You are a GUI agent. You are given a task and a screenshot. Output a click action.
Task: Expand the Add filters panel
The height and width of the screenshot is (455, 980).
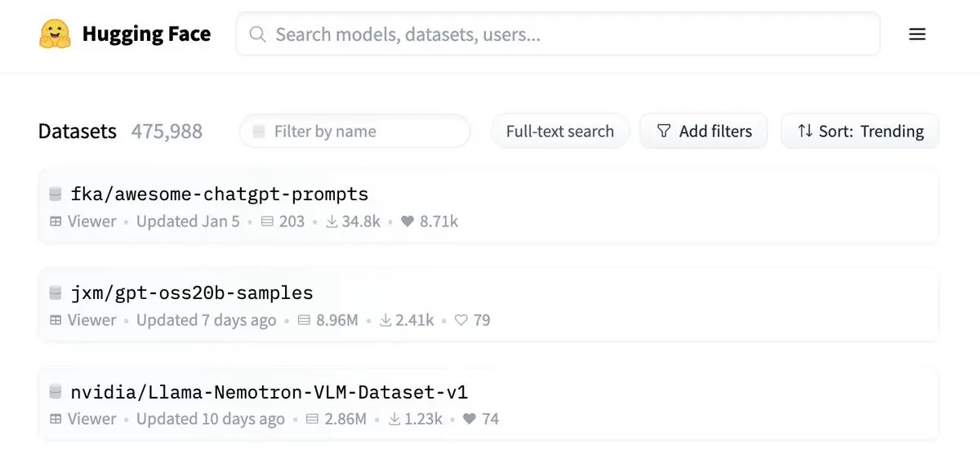[x=703, y=132]
